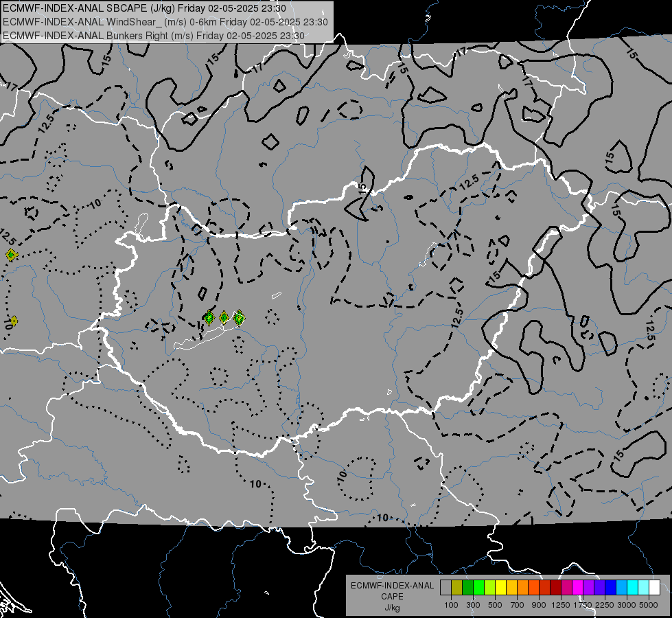Select the sky blue legend swatch
The width and height of the screenshot is (672, 618).
click(621, 588)
